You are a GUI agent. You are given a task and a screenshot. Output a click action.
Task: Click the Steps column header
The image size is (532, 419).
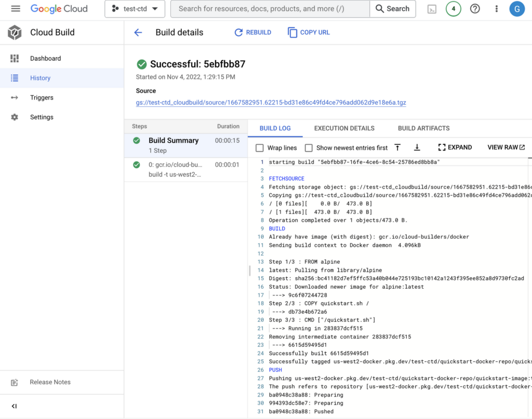[139, 126]
